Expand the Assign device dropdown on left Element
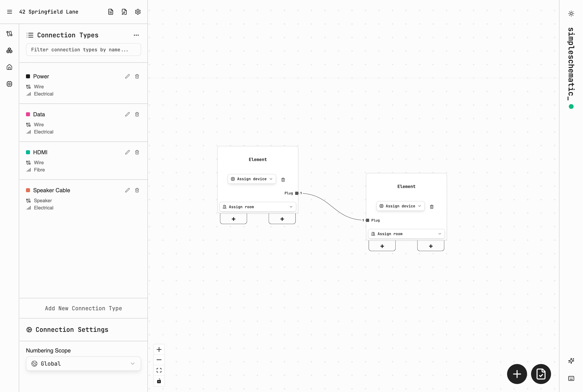The width and height of the screenshot is (583, 392). tap(252, 179)
